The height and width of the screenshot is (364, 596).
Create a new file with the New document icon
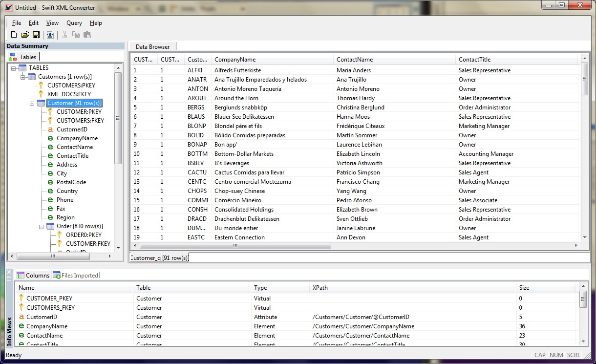pos(14,34)
